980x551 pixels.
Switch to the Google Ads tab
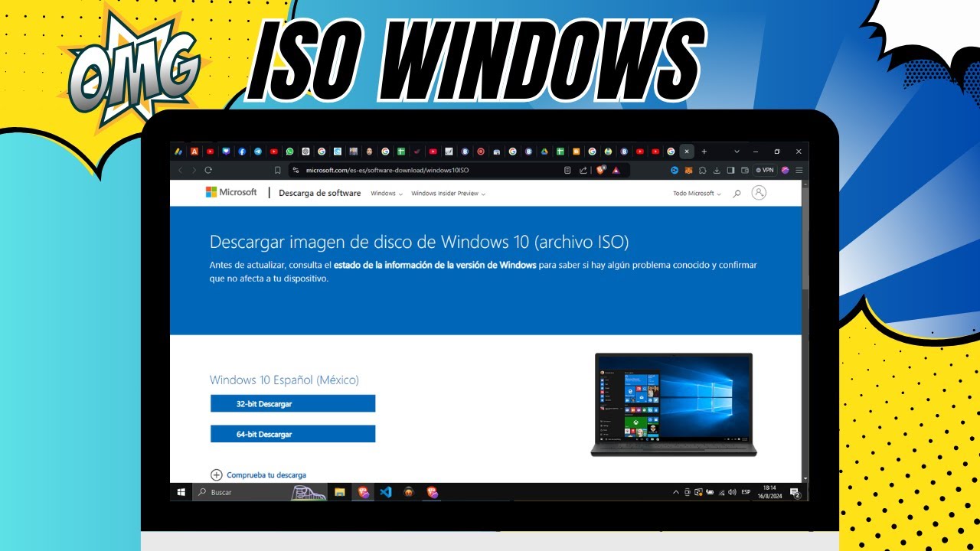[178, 152]
